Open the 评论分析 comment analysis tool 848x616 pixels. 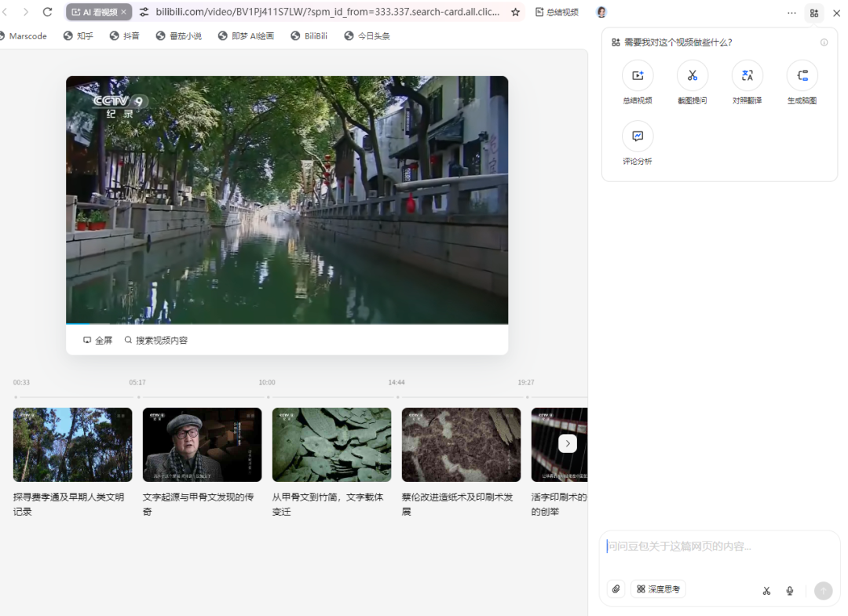(638, 137)
